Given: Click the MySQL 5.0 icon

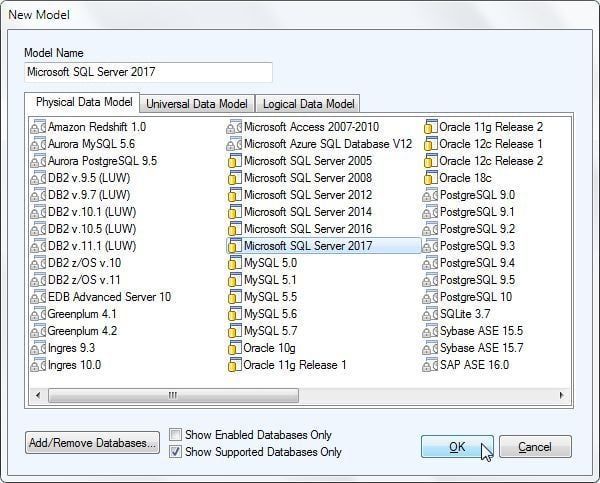Looking at the screenshot, I should 234,263.
